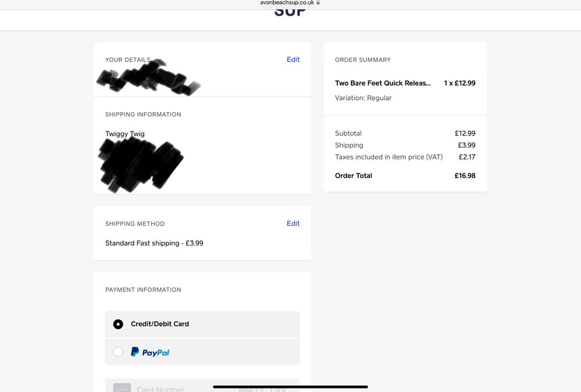Open the Two Bare Feet Quick Release product
This screenshot has width=581, height=392.
point(383,83)
